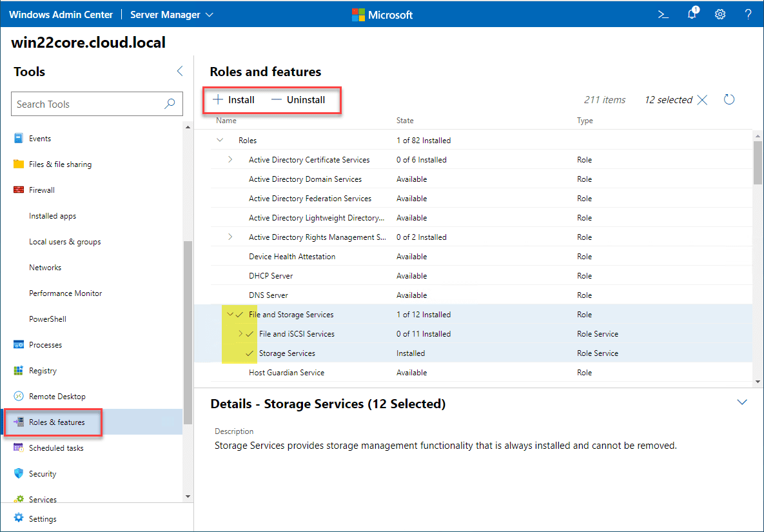The width and height of the screenshot is (764, 532).
Task: Open the Server Manager dropdown menu
Action: click(171, 14)
